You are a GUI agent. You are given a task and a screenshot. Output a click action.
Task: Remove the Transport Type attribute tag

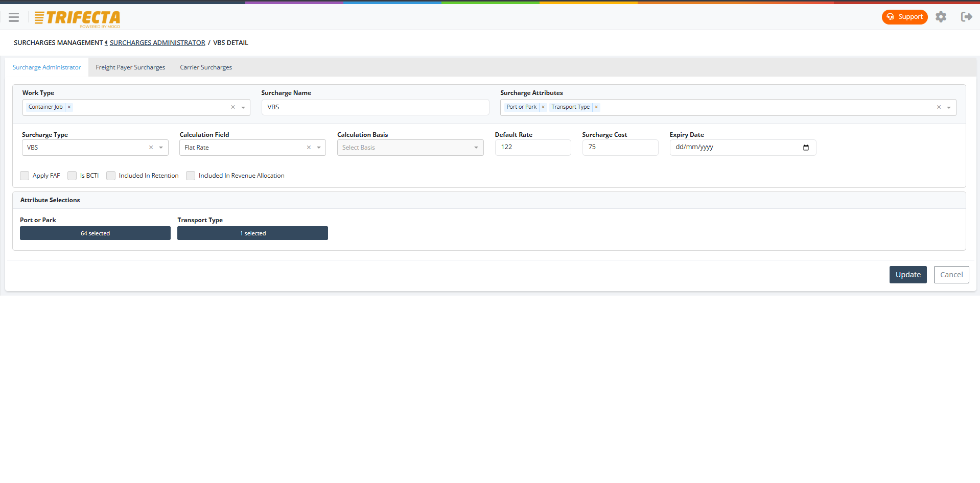click(x=596, y=107)
